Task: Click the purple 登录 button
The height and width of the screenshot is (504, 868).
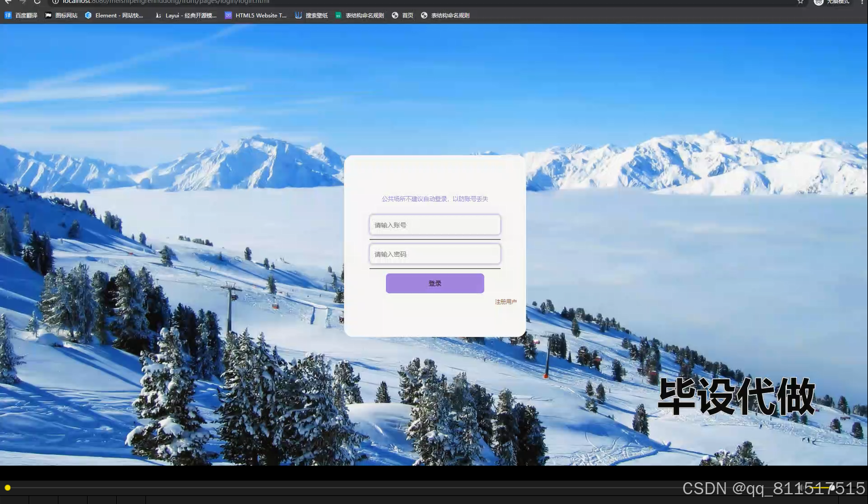Action: pos(435,283)
